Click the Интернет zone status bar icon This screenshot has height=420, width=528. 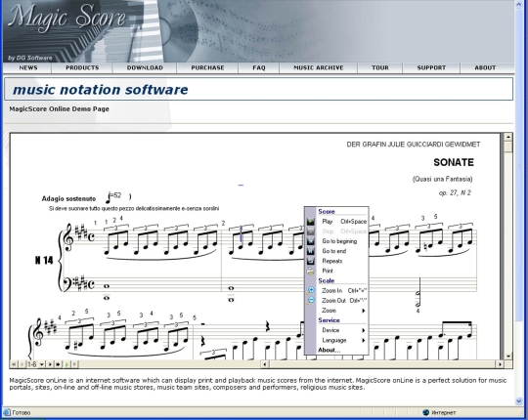coord(425,412)
